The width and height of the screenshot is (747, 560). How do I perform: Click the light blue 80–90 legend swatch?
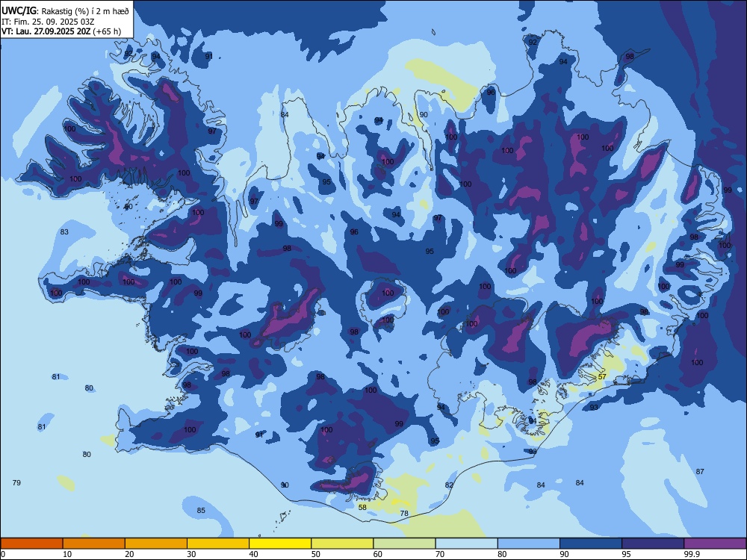point(529,544)
